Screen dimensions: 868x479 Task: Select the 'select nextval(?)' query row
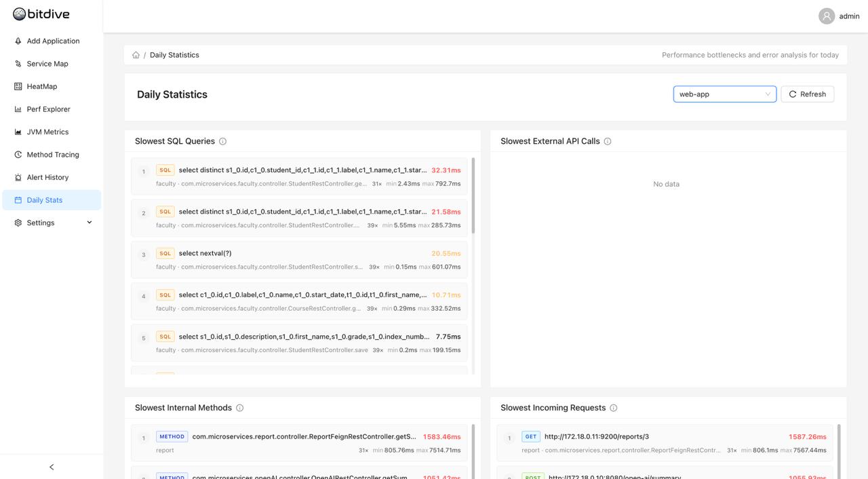point(299,260)
